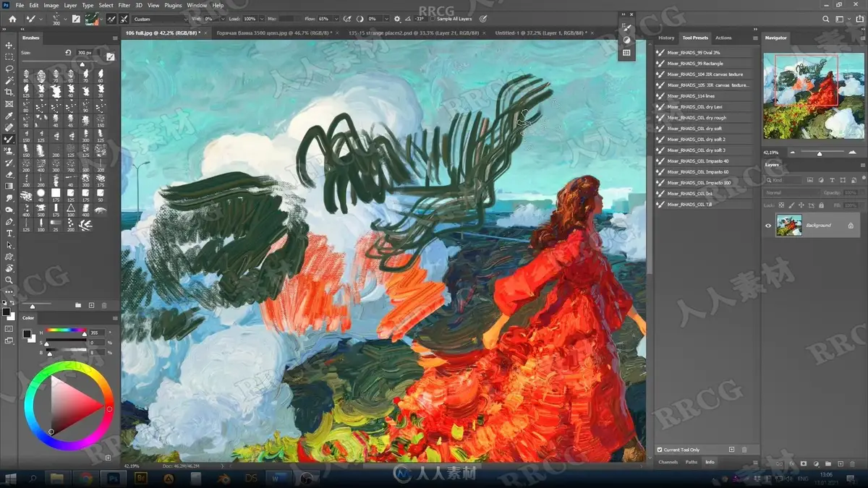Select the Eraser tool

[x=9, y=174]
